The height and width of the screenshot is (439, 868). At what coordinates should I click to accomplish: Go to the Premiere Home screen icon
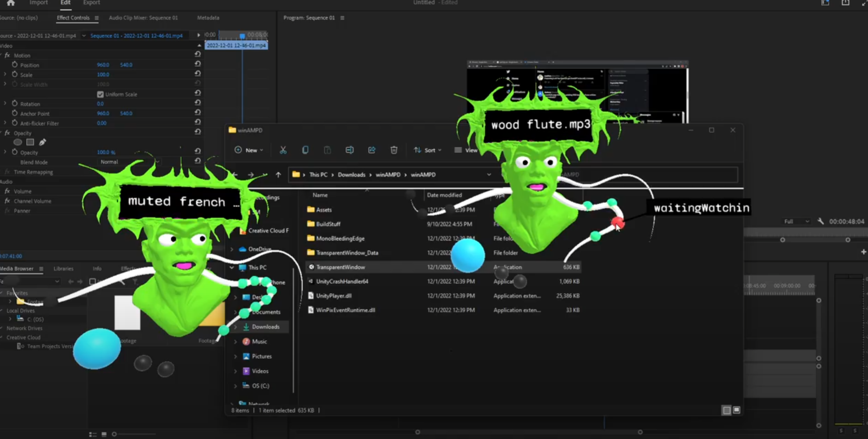11,3
